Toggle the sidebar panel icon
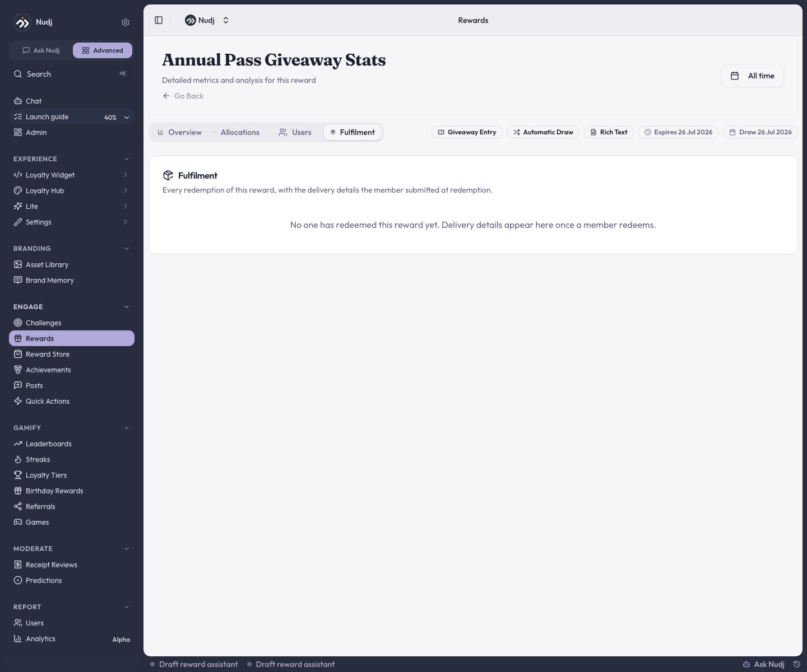Screen dimensions: 807x672 pos(159,20)
